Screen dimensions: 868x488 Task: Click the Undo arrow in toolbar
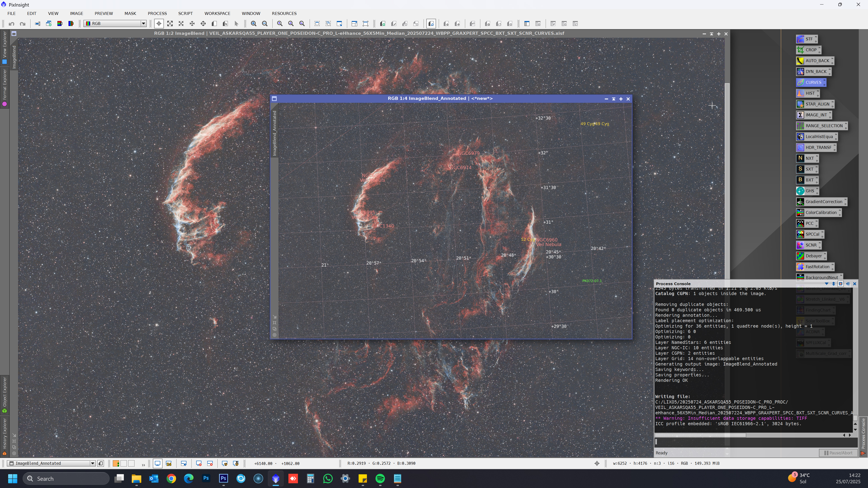12,23
